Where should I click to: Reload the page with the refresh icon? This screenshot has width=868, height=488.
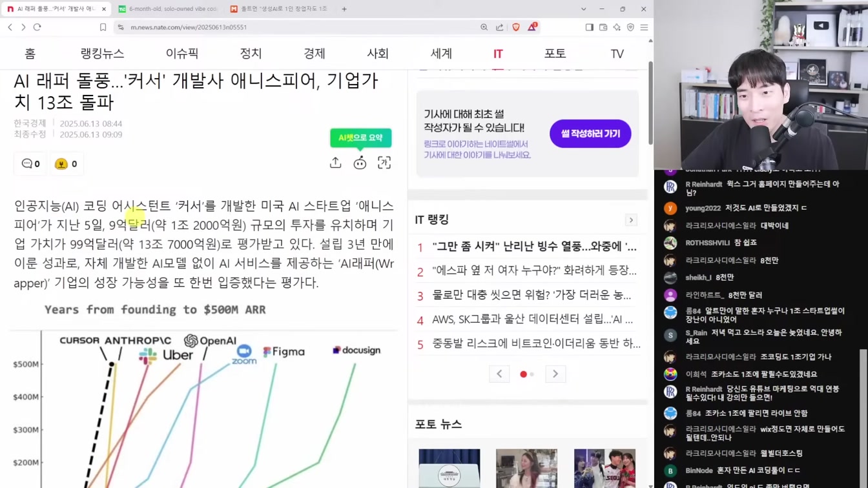(x=37, y=27)
